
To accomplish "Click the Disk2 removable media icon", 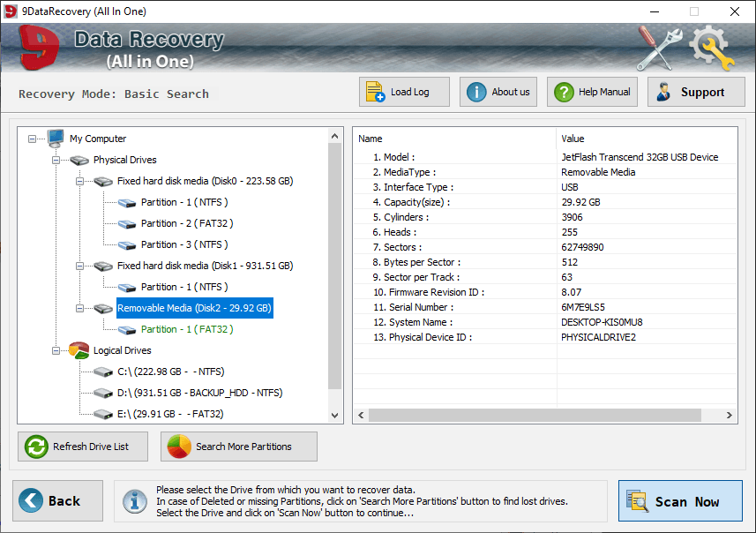I will pos(103,309).
